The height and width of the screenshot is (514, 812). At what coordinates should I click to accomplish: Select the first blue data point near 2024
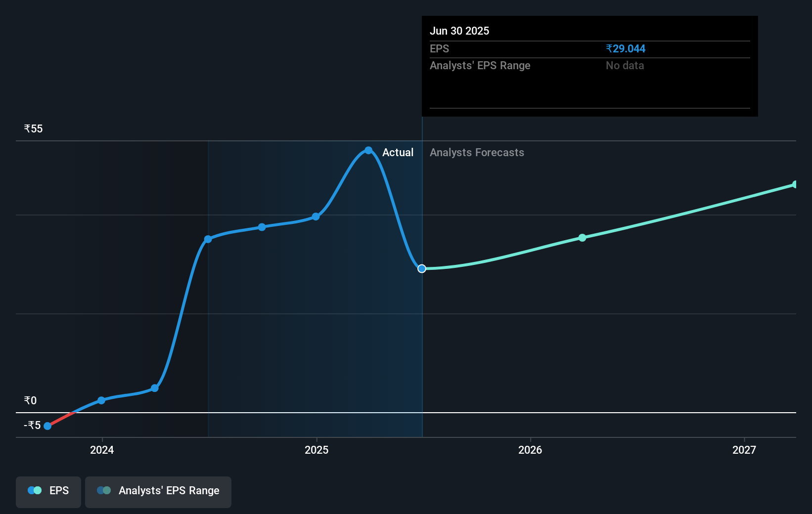101,400
